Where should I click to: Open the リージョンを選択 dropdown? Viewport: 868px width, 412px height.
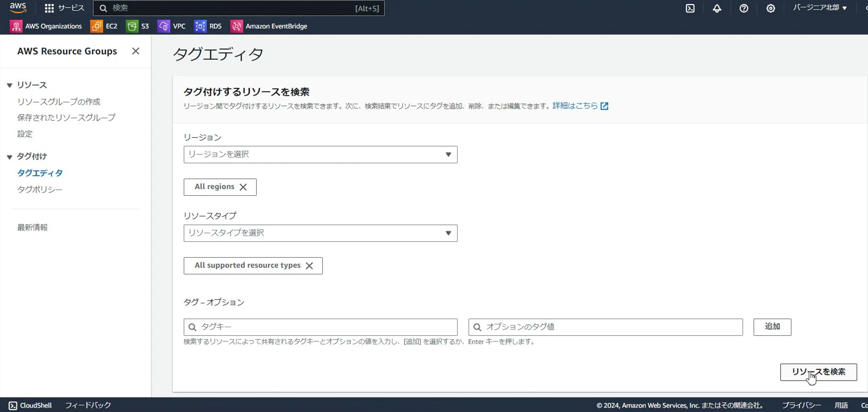click(320, 155)
